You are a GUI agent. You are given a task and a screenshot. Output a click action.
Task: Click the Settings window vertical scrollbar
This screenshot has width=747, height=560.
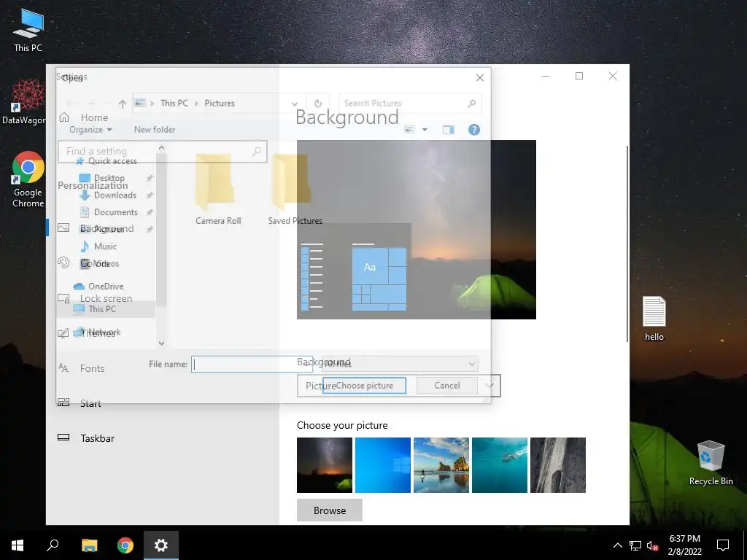pos(627,244)
